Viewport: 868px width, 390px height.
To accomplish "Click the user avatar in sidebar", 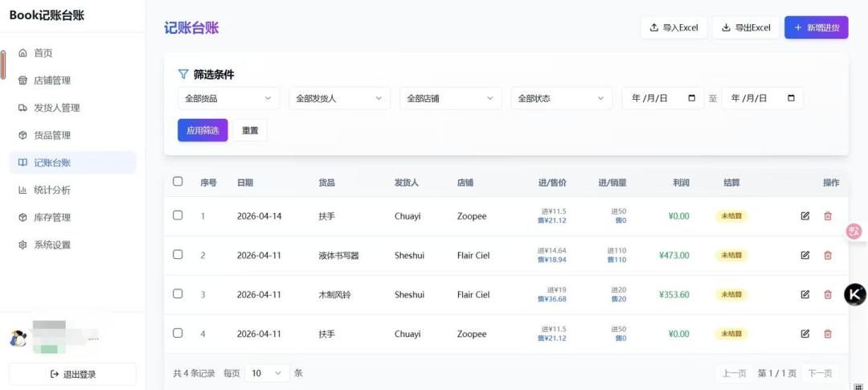I will point(18,338).
